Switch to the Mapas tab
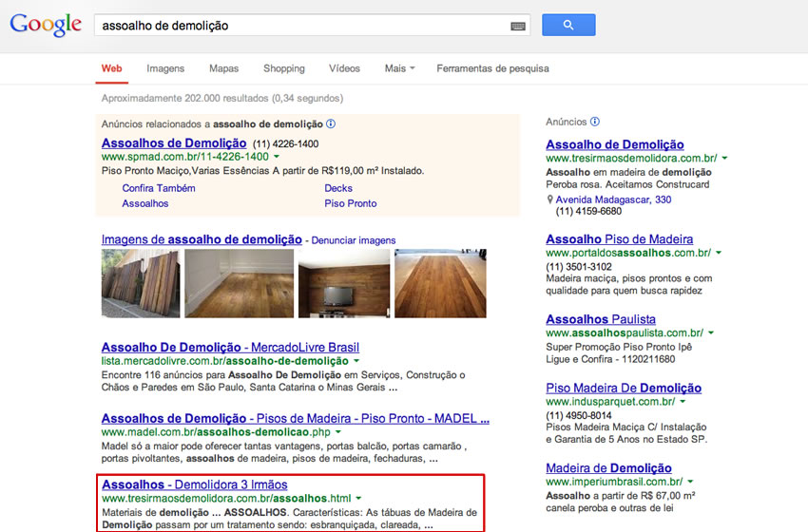 [223, 68]
